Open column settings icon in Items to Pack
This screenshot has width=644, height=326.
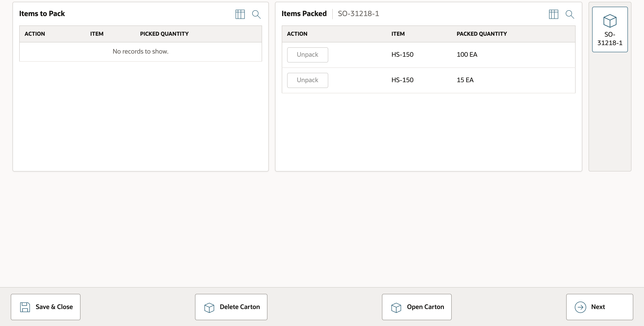[240, 14]
